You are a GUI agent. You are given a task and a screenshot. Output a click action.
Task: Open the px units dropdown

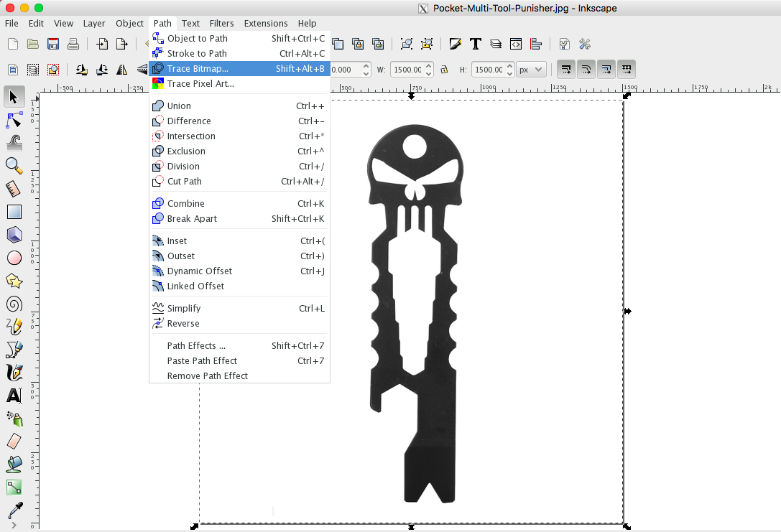tap(531, 70)
